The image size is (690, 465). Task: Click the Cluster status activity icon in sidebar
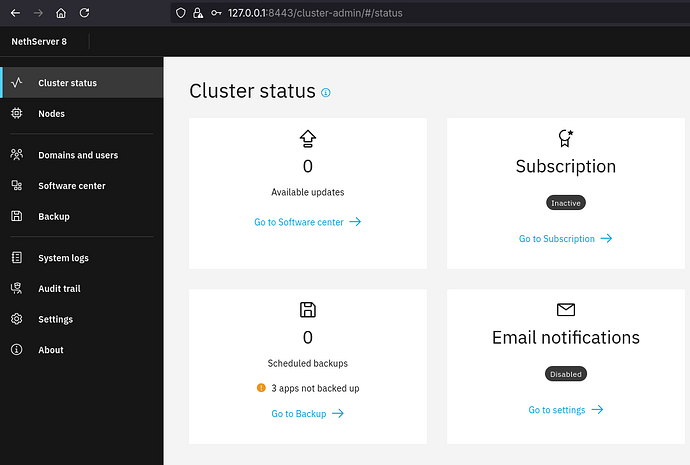pyautogui.click(x=17, y=82)
